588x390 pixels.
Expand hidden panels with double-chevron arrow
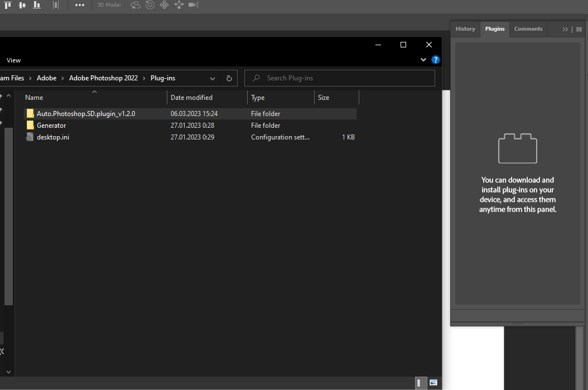565,29
